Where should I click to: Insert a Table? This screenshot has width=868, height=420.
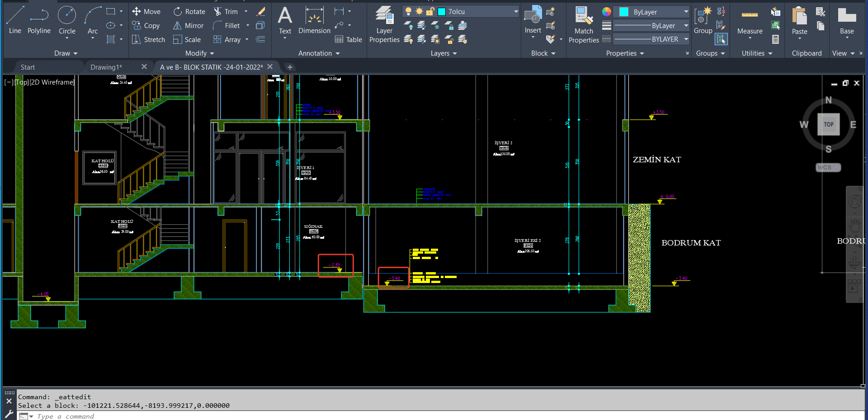[348, 40]
